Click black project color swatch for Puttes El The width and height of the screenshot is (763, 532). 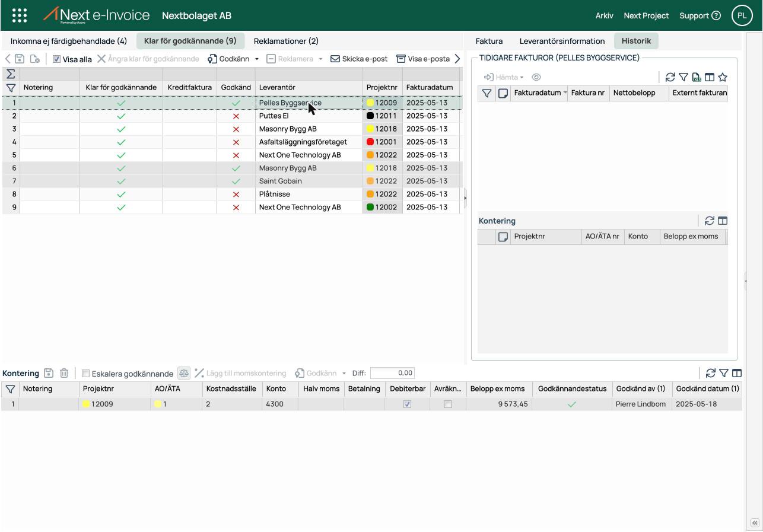[370, 116]
